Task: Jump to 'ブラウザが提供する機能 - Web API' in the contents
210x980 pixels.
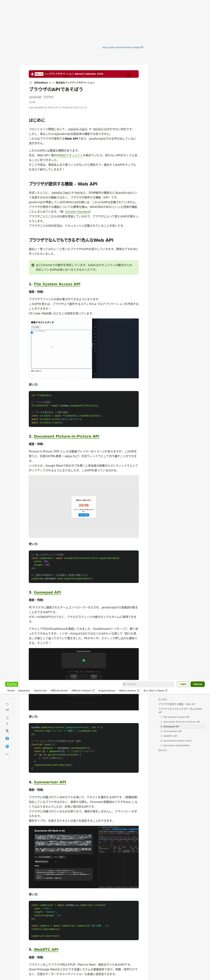Action: [x=176, y=704]
